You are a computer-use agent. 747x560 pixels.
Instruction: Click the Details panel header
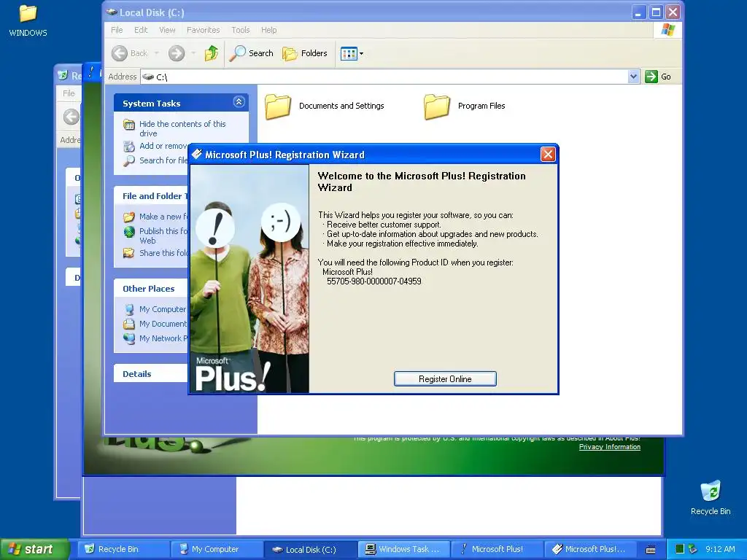(x=150, y=374)
